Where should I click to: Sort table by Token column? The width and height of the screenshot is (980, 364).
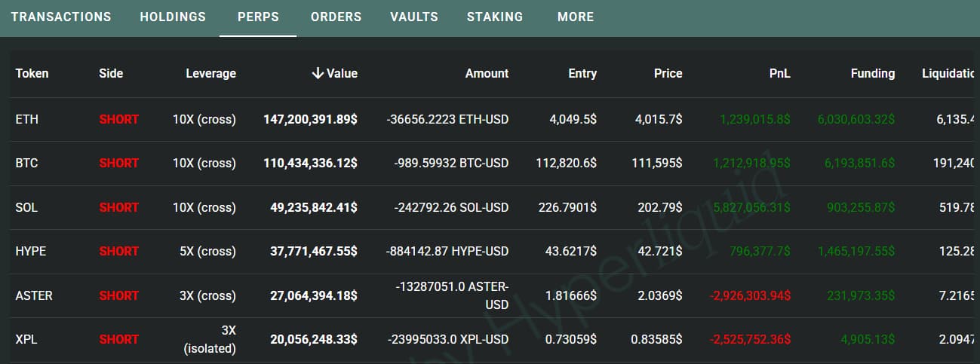32,73
